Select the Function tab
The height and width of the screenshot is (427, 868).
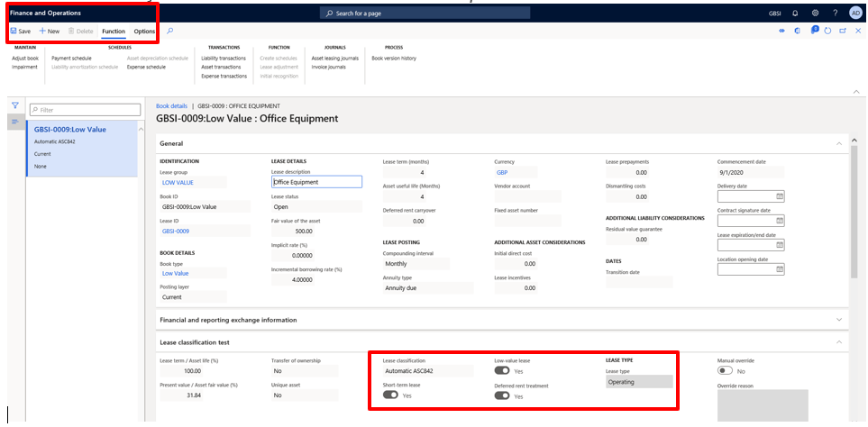[114, 32]
